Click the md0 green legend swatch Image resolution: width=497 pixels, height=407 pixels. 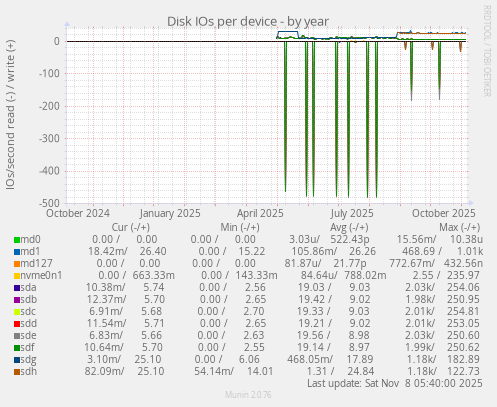coord(17,240)
